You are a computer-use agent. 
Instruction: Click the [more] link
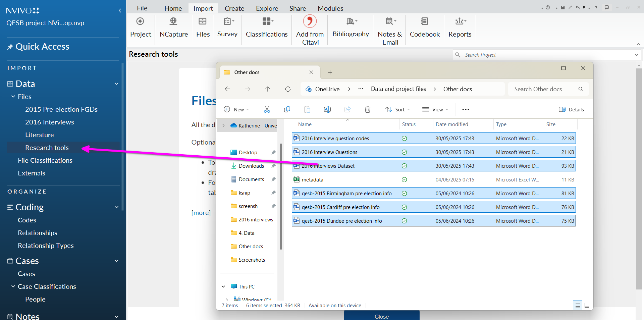tap(201, 213)
